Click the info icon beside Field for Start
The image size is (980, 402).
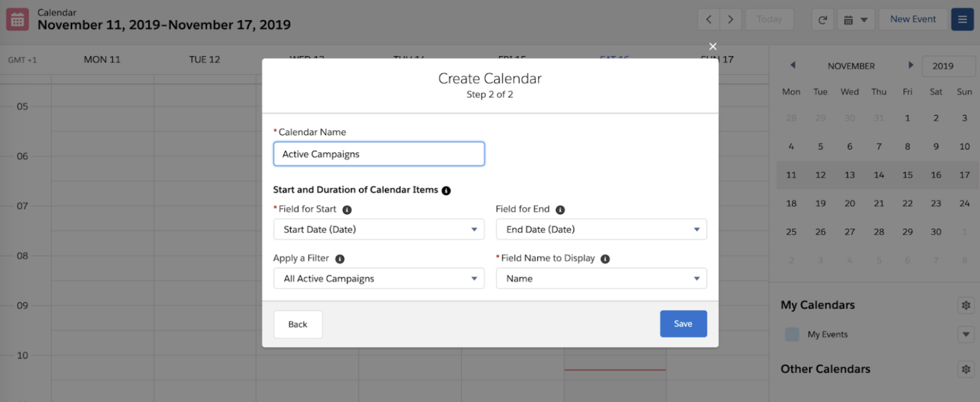[x=347, y=210]
